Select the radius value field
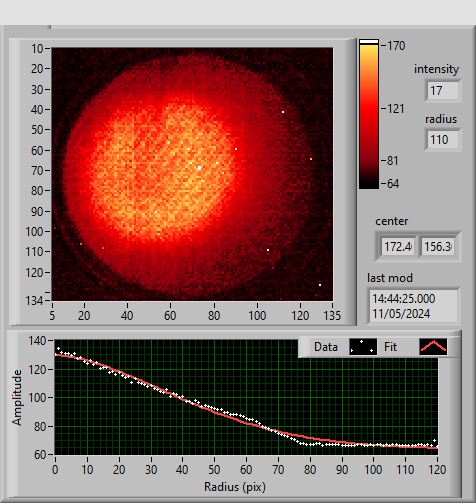This screenshot has width=476, height=503. 443,139
